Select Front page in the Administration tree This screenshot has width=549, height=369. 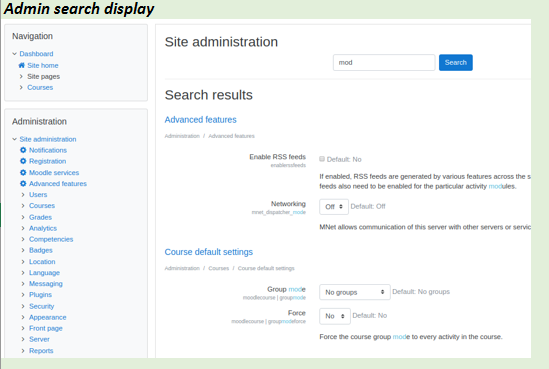(46, 328)
